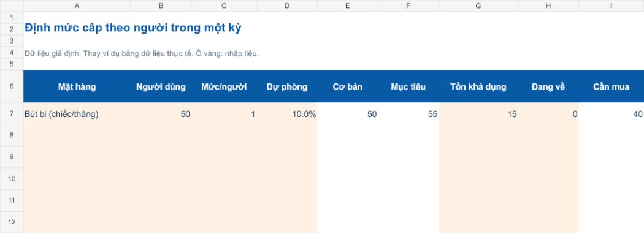Image resolution: width=644 pixels, height=233 pixels.
Task: Select row 5 header
Action: pos(12,64)
